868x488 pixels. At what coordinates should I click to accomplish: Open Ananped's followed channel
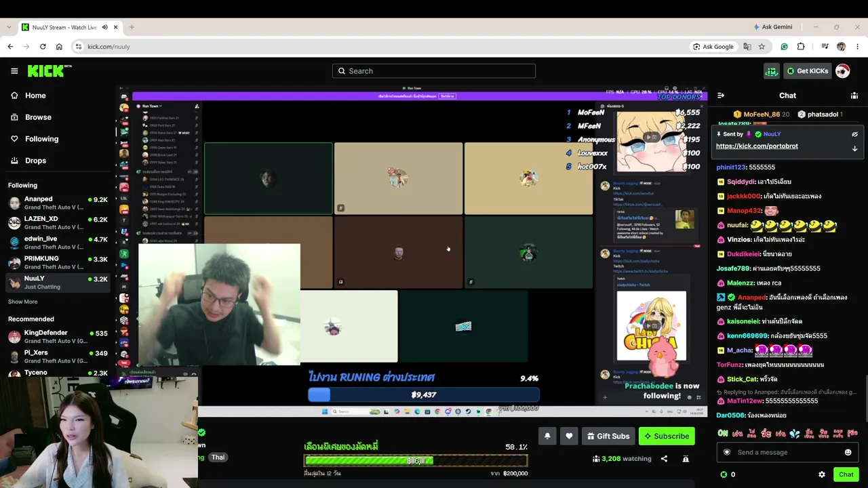[x=58, y=203]
